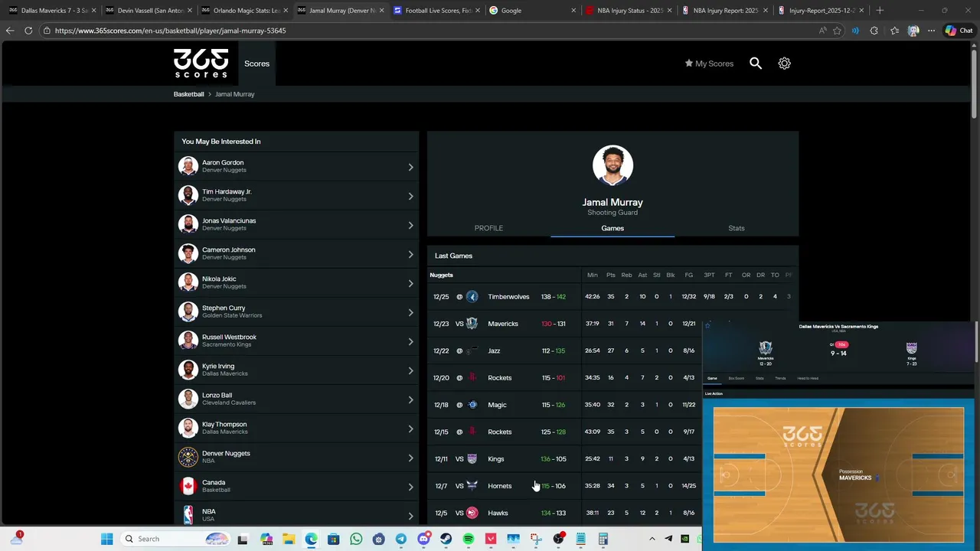Click the taskbar Search box
This screenshot has height=551, width=980.
(x=177, y=539)
